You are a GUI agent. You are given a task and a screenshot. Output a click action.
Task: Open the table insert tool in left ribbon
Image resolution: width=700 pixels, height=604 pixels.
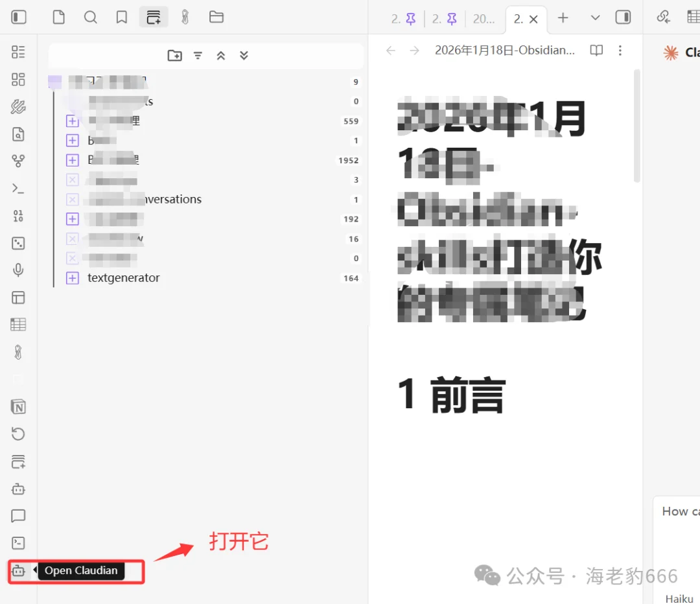click(x=17, y=324)
